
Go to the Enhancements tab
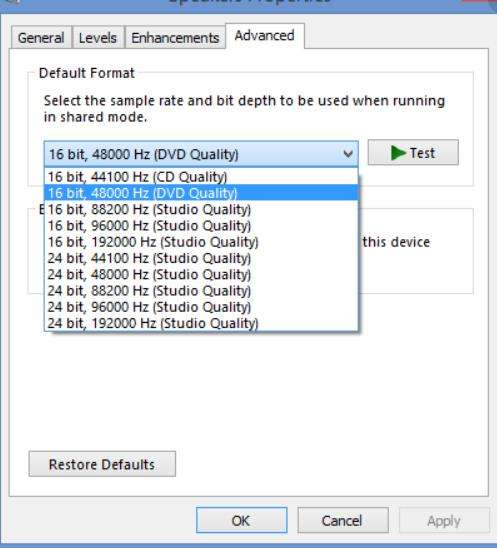coord(175,37)
